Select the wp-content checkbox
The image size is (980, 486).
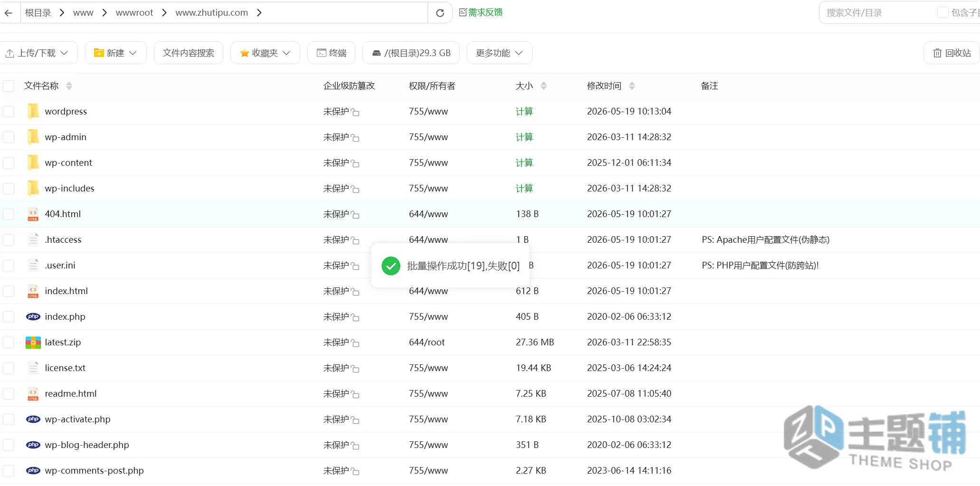point(9,163)
